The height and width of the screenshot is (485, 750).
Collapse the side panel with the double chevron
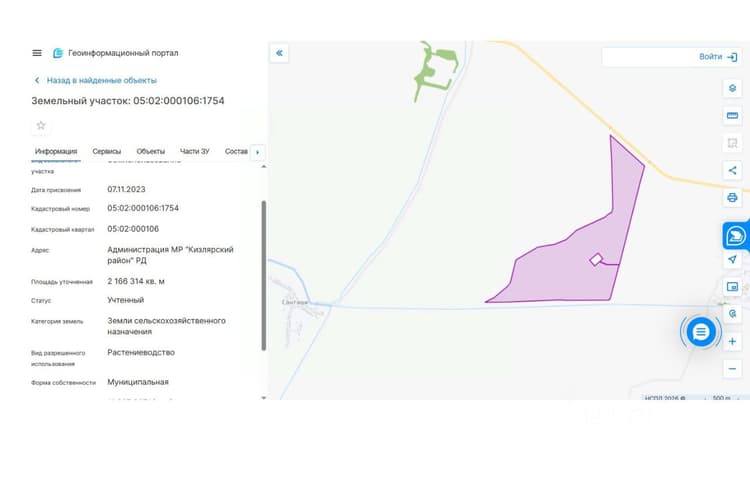point(279,53)
